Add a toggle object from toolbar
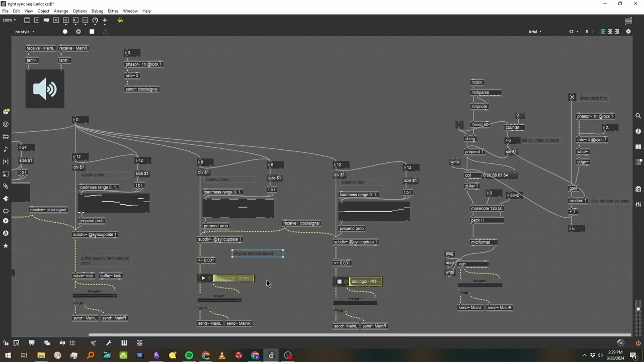This screenshot has width=644, height=362. [x=56, y=20]
